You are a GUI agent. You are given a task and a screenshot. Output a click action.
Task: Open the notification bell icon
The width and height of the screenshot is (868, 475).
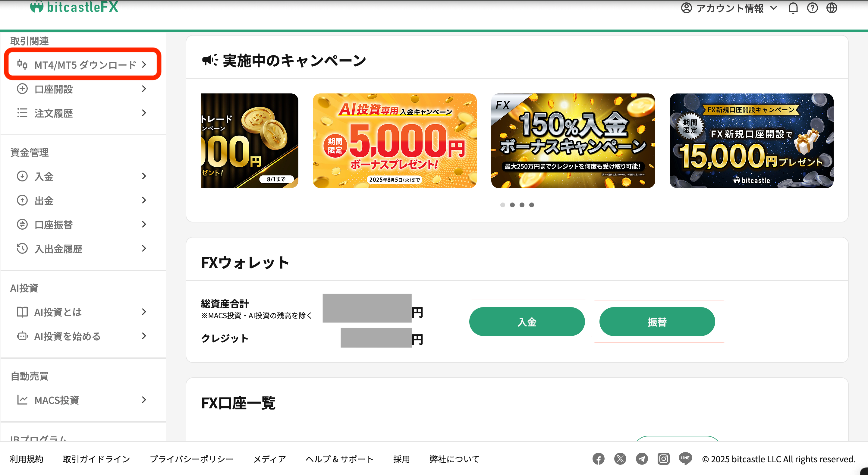tap(793, 8)
